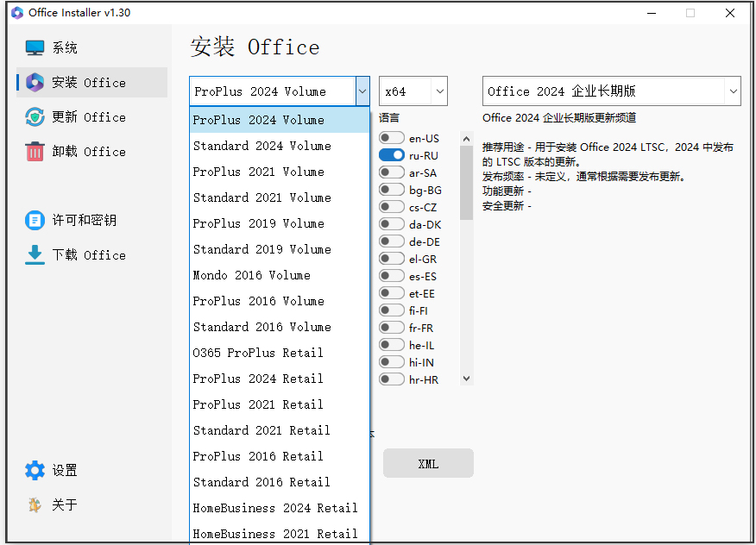Switch on the fr-FR language toggle
756x545 pixels.
click(x=392, y=328)
